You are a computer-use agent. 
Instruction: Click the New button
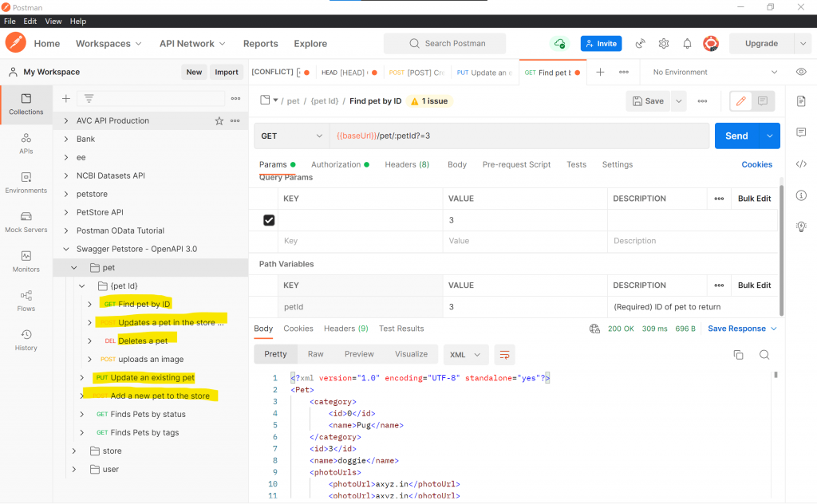195,72
